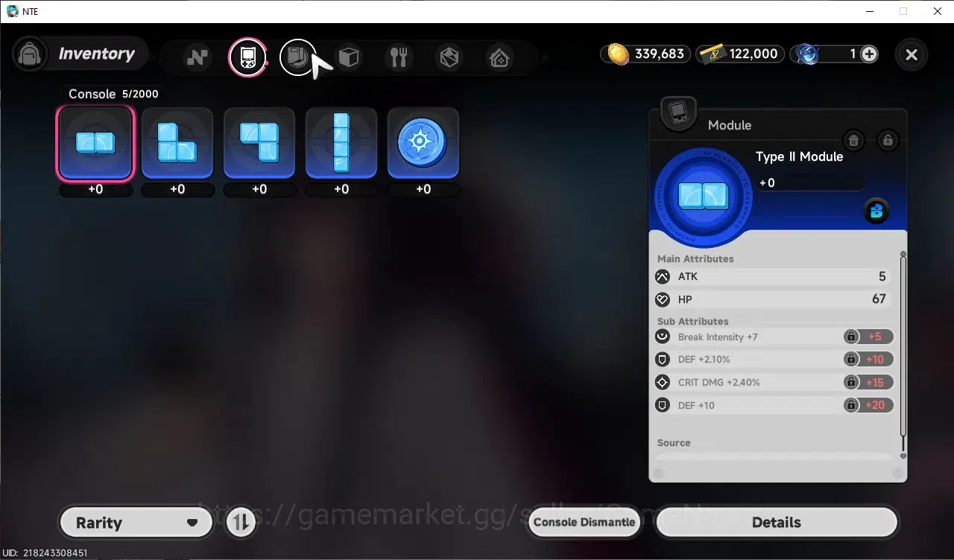Toggle lock on CRIT DMG sub attribute
This screenshot has width=954, height=560.
[850, 382]
